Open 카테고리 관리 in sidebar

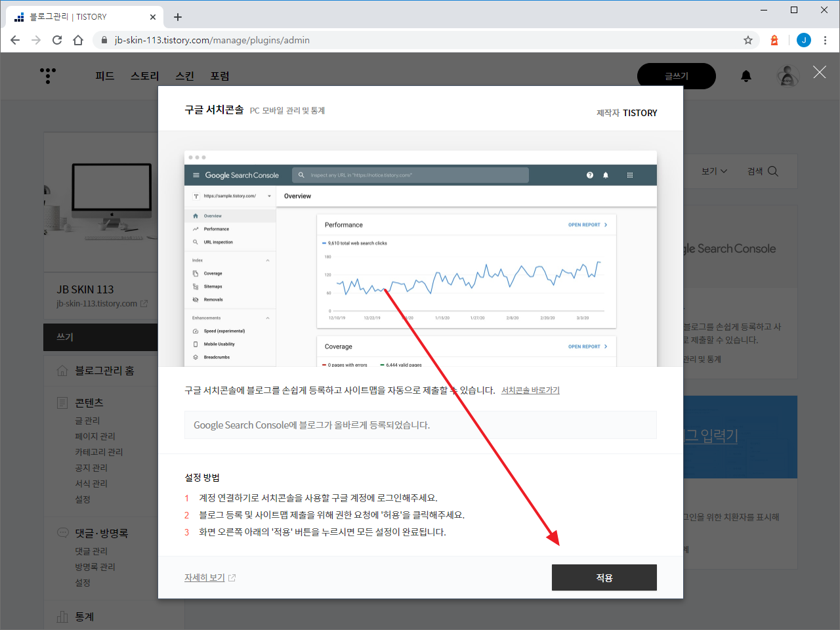coord(99,452)
